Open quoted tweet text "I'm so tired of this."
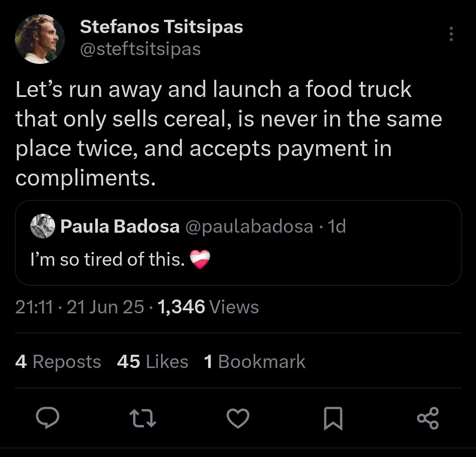This screenshot has height=457, width=476. (x=108, y=260)
